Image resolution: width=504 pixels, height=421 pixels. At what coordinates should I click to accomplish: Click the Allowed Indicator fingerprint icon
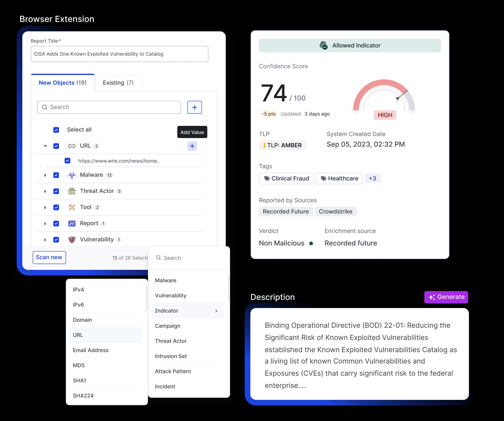pyautogui.click(x=324, y=45)
